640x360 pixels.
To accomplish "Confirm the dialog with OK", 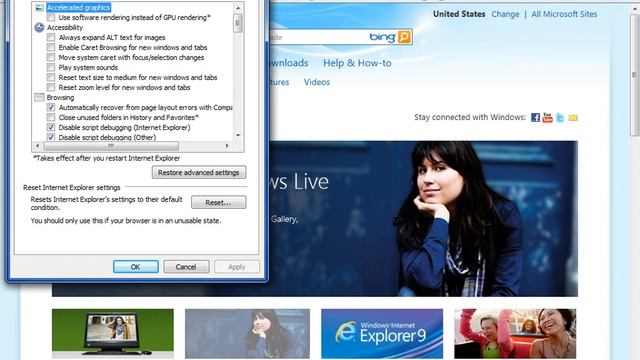I will pyautogui.click(x=136, y=267).
